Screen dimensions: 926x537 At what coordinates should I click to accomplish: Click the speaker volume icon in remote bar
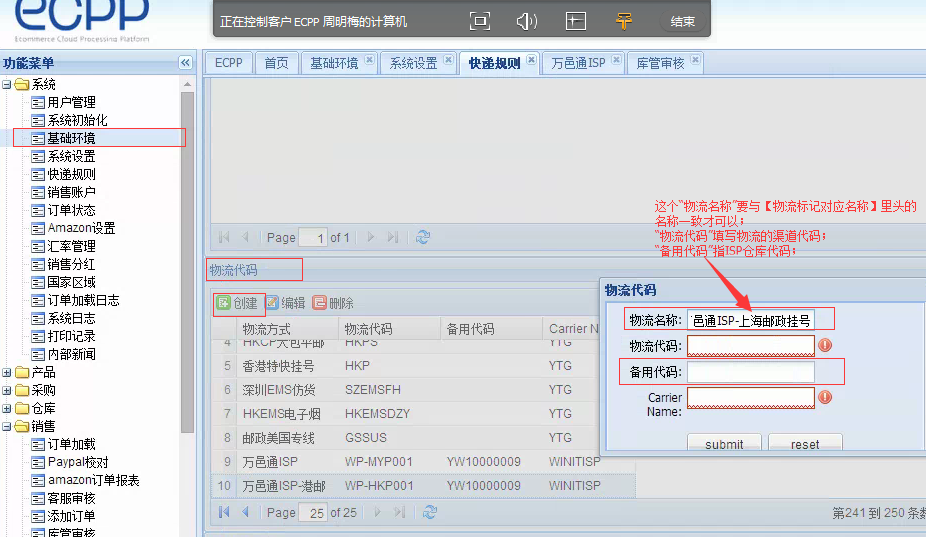(527, 21)
